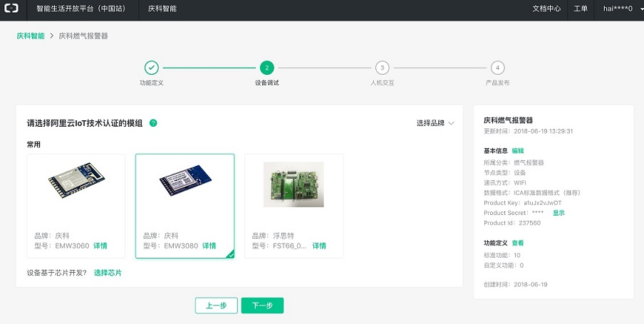Viewport: 644px width, 324px height.
Task: Click the 更新时间 2018-06-19 13:29:31 text
Action: [x=528, y=132]
